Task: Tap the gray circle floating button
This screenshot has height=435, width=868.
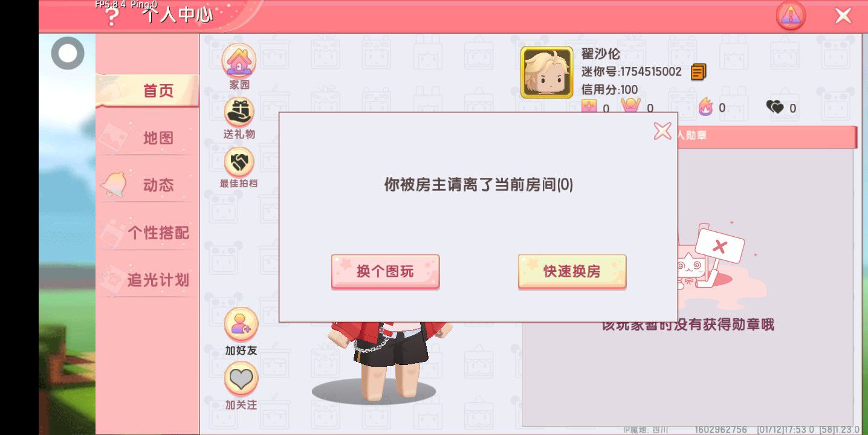Action: [68, 53]
